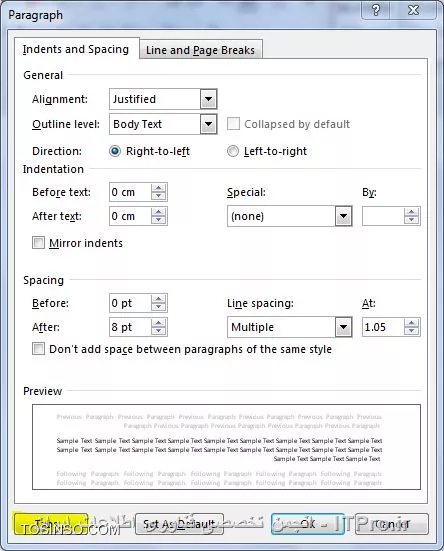Image resolution: width=444 pixels, height=551 pixels.
Task: Decrease the Special indent By value
Action: [411, 220]
